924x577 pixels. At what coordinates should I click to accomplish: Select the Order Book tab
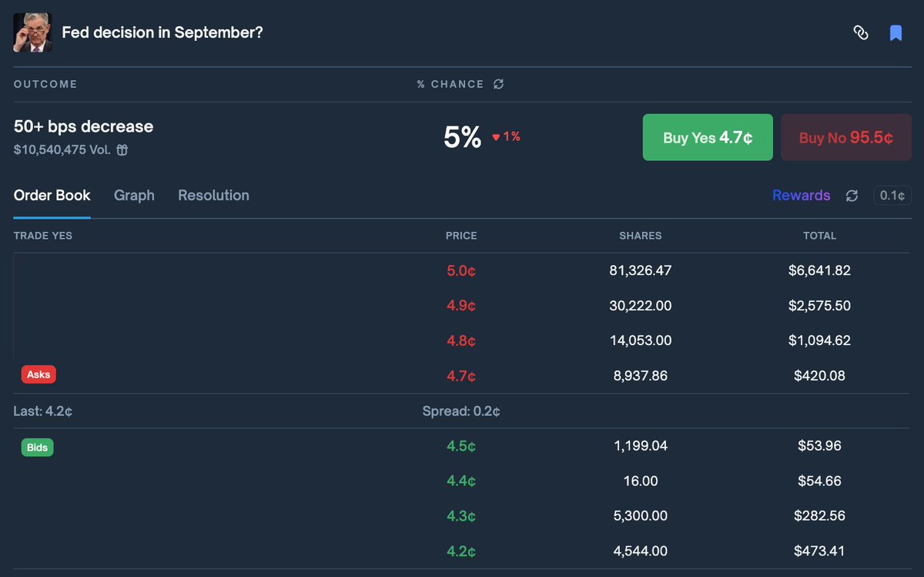tap(51, 195)
